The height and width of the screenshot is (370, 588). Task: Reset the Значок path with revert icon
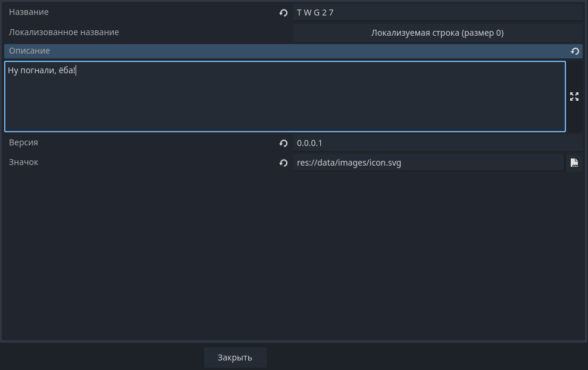tap(283, 163)
